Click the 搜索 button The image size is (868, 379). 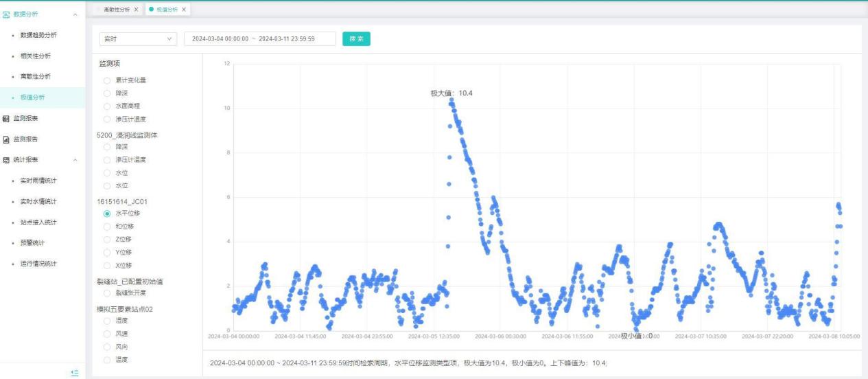(356, 39)
